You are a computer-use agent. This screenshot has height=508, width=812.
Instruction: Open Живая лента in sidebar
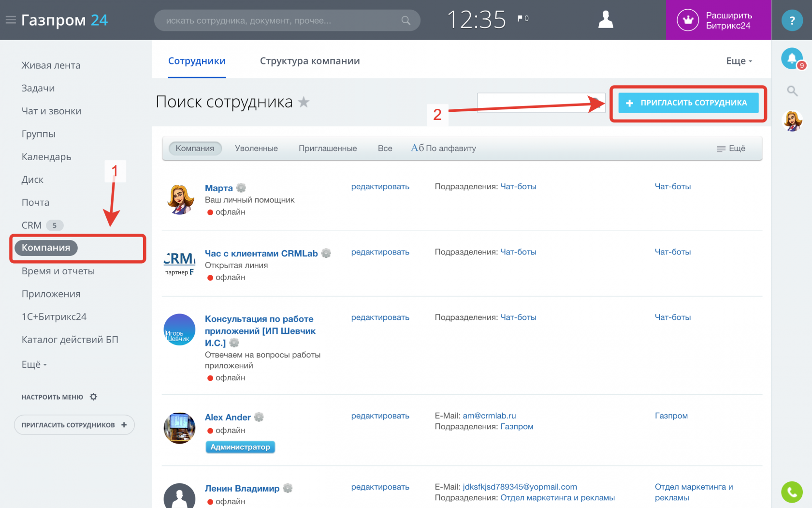[51, 65]
